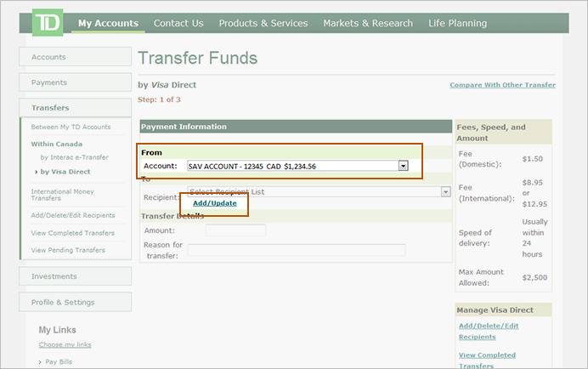Open sidebar Add/Delete/Edit Recipients
588x369 pixels.
(73, 215)
